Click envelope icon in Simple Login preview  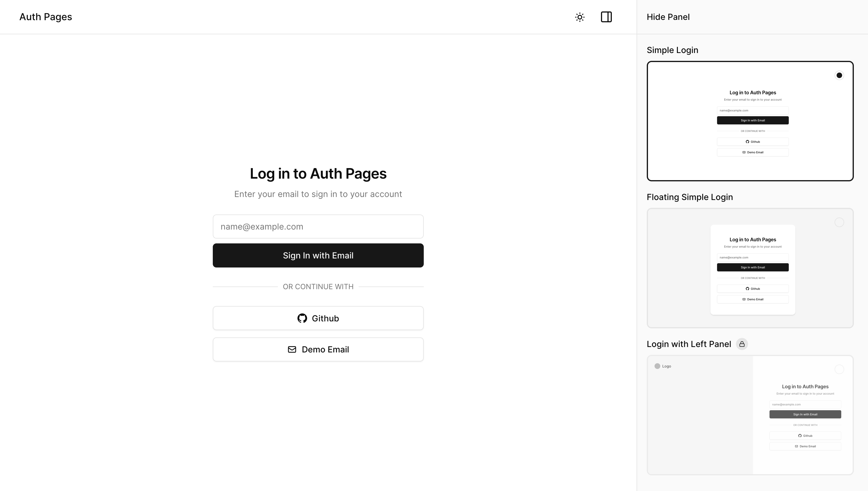click(744, 152)
